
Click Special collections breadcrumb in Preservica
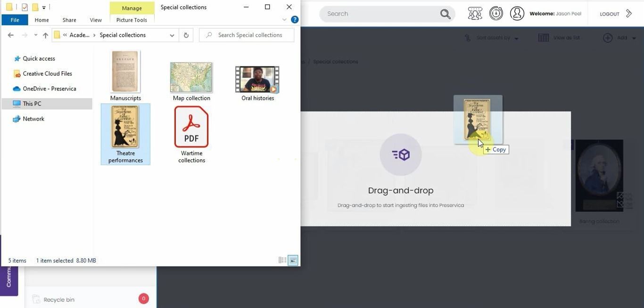coord(335,62)
